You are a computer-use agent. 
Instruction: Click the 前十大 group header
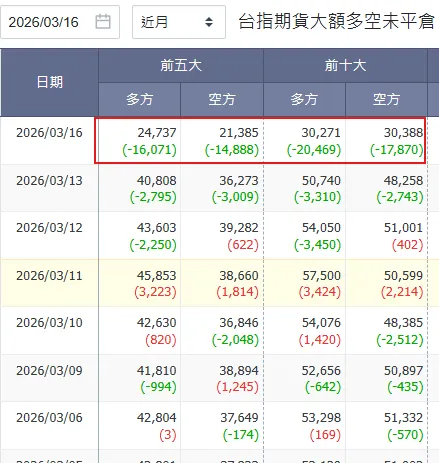tap(345, 65)
